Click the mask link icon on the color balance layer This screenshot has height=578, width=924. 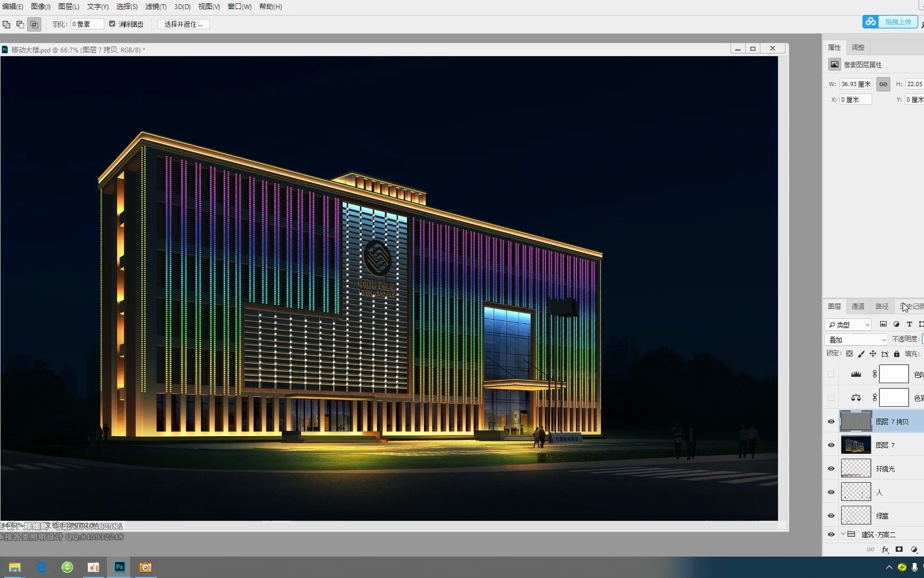pyautogui.click(x=875, y=398)
